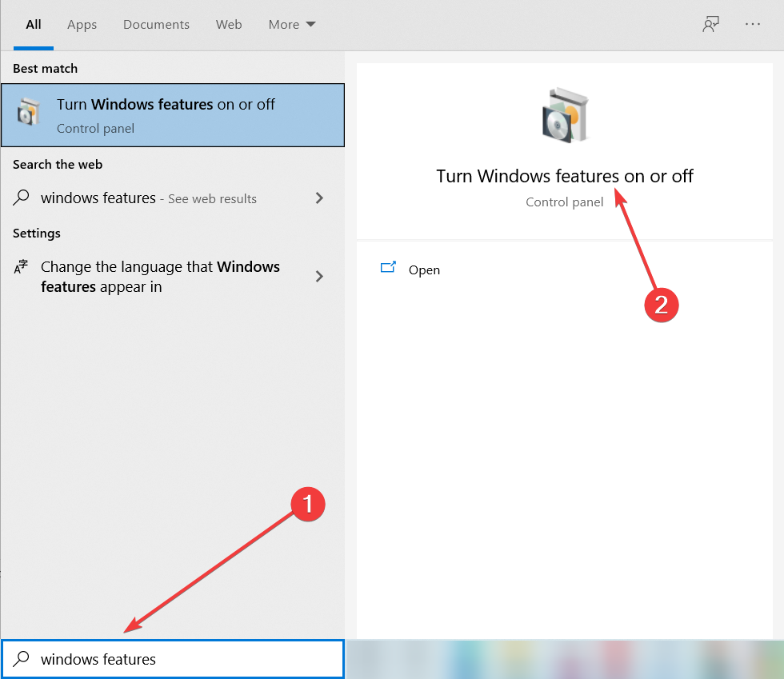Open Change the language that Windows features setting
Screen dimensions: 784x679
173,277
